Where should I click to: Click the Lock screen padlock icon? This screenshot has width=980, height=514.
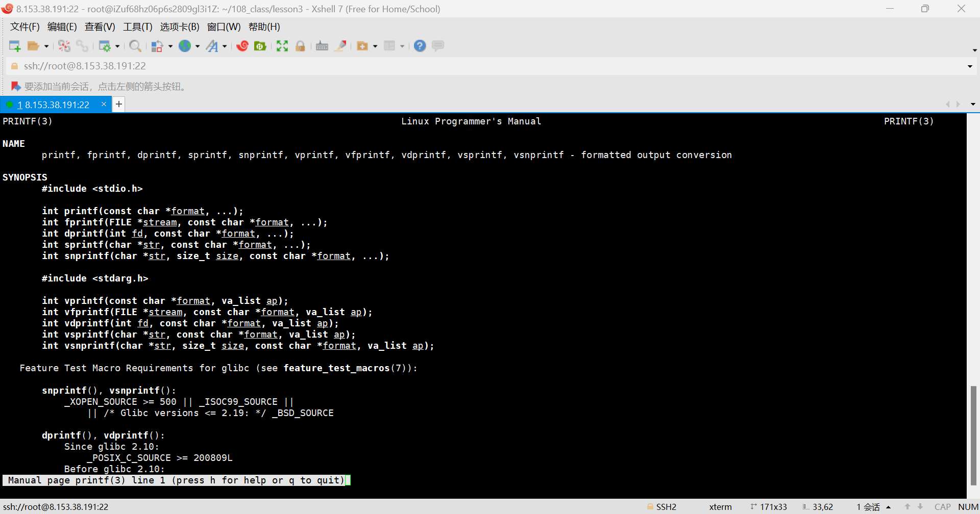[300, 46]
